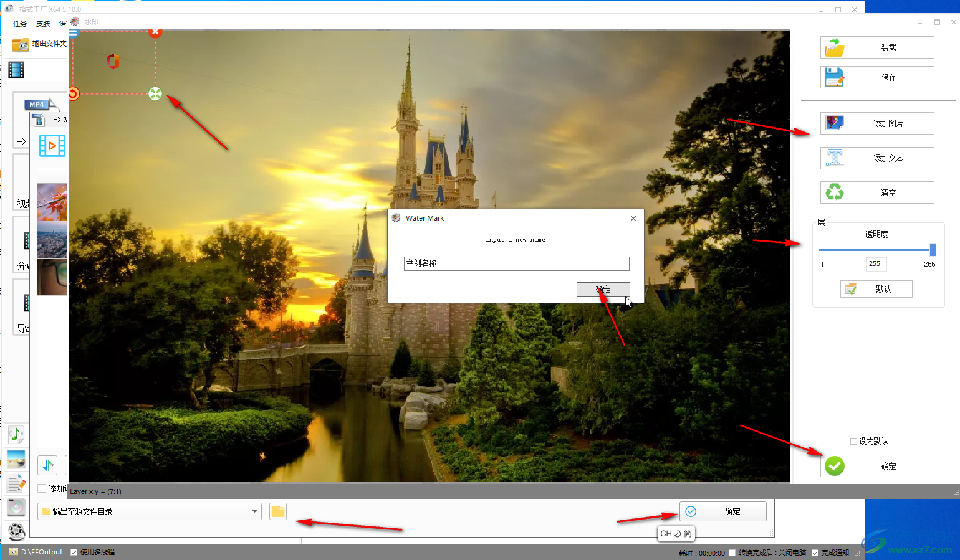Click the 默认 (Default) transparency button
The image size is (960, 560).
coord(876,289)
